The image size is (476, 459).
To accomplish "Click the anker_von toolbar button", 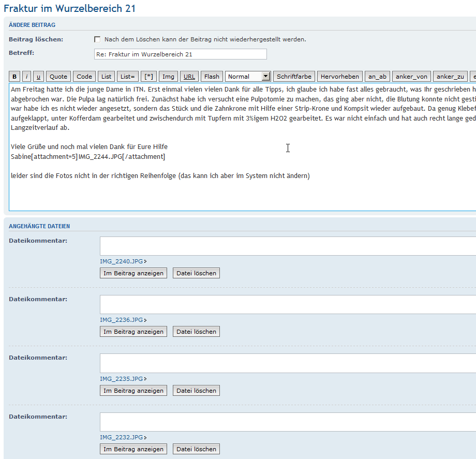I will tap(411, 77).
